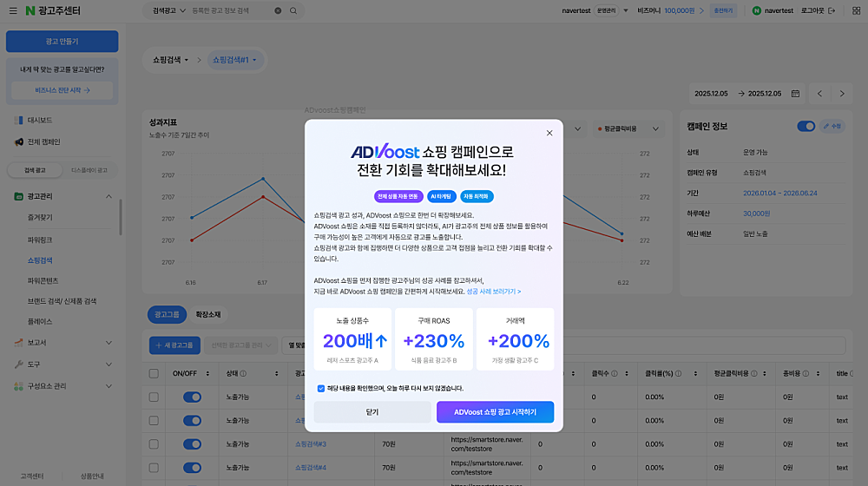Image resolution: width=868 pixels, height=486 pixels.
Task: Close the ADVoost popup with the X
Action: pos(549,133)
